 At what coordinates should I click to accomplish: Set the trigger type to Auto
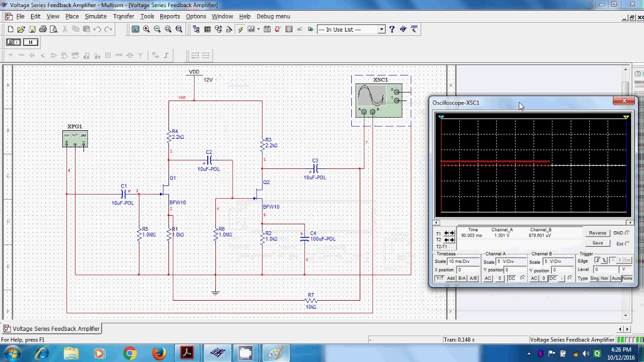tap(616, 279)
